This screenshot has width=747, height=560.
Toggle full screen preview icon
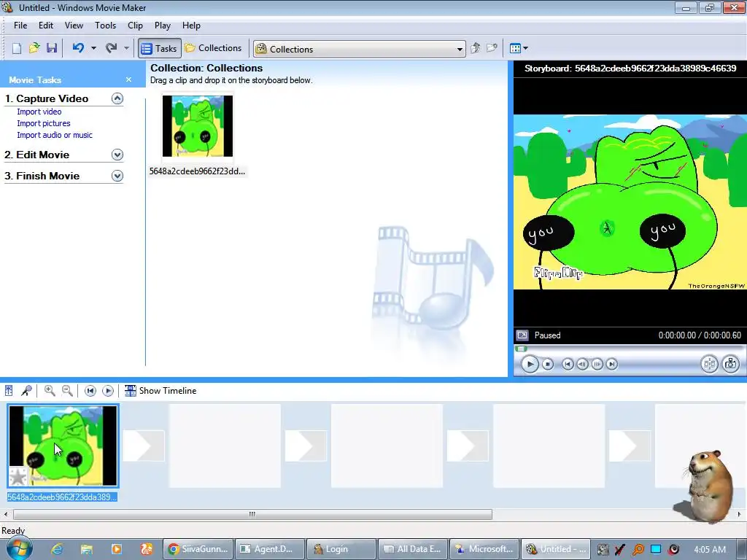tap(522, 335)
